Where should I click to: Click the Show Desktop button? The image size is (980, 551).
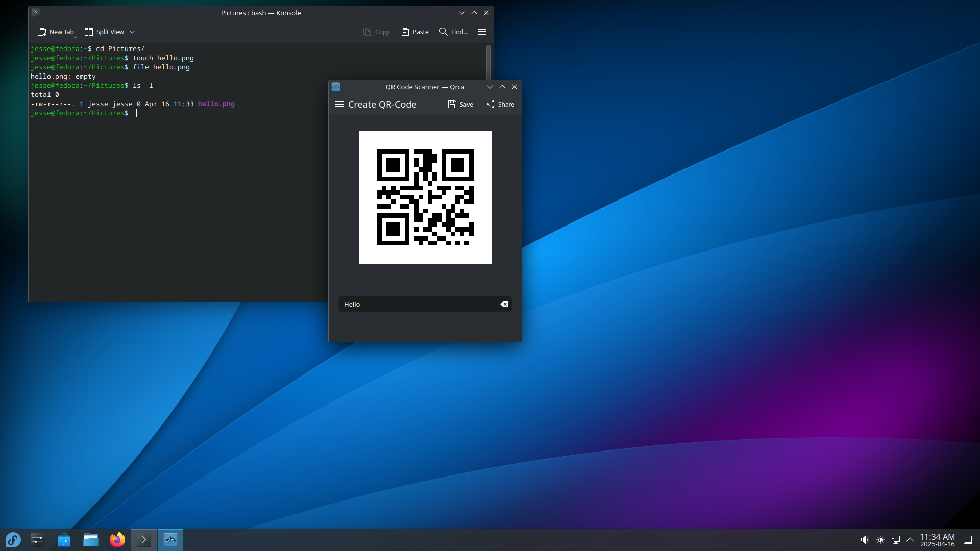pos(968,540)
